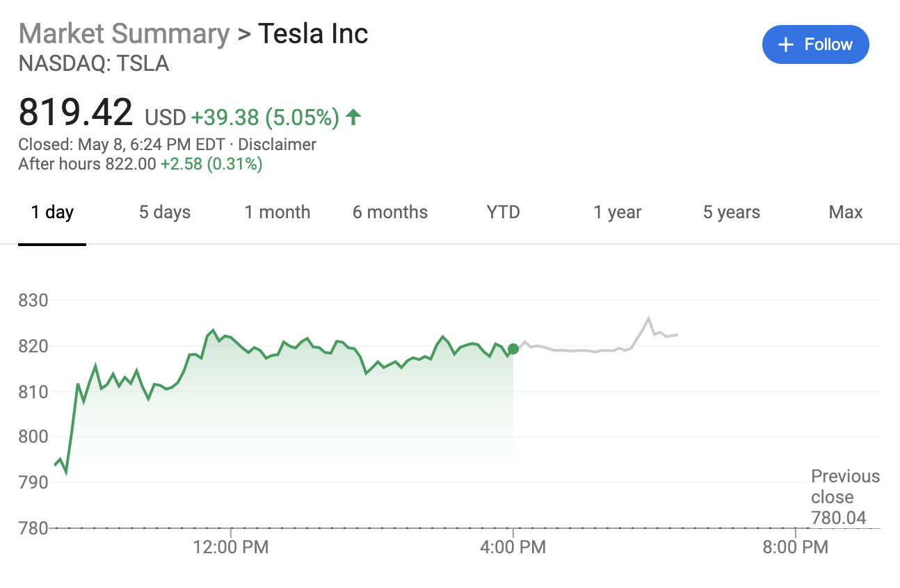This screenshot has height=588, width=900.
Task: Click the green up arrow icon
Action: [x=353, y=117]
